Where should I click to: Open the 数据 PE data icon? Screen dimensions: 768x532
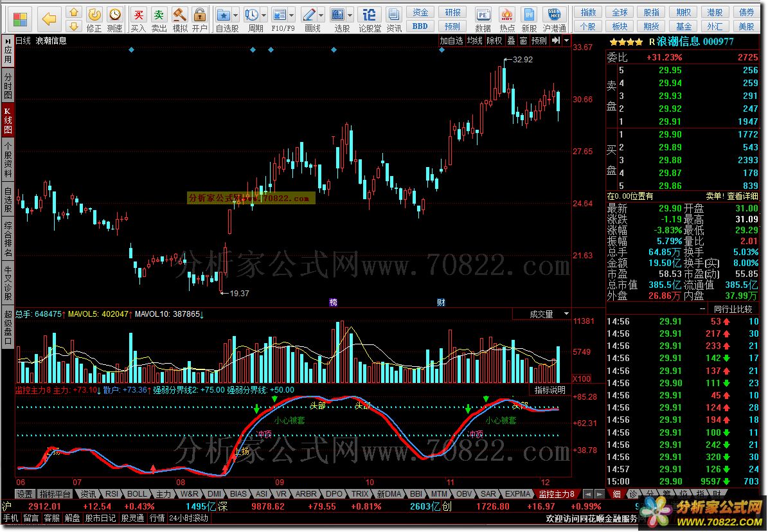(x=483, y=20)
